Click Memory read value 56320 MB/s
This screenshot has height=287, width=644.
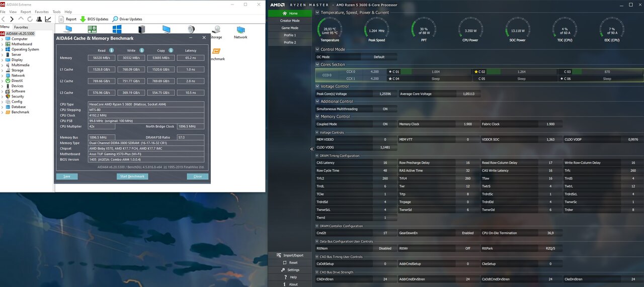(x=102, y=58)
